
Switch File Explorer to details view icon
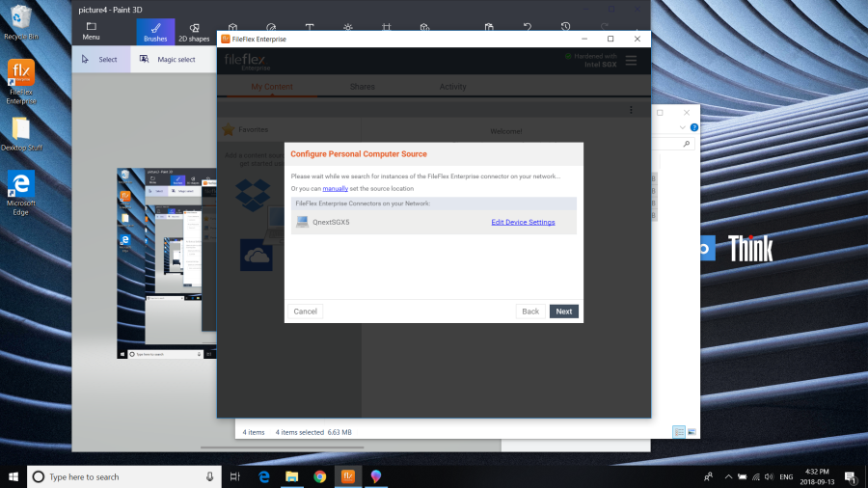[x=679, y=431]
